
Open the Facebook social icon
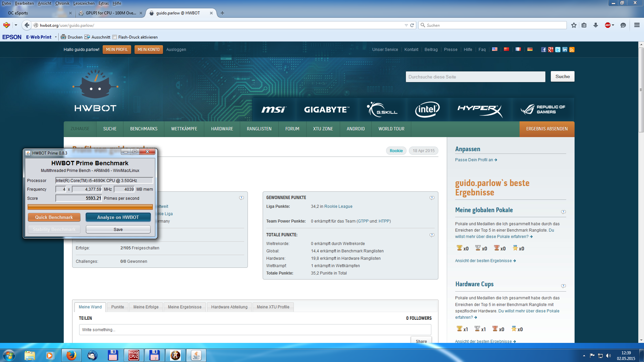(544, 50)
